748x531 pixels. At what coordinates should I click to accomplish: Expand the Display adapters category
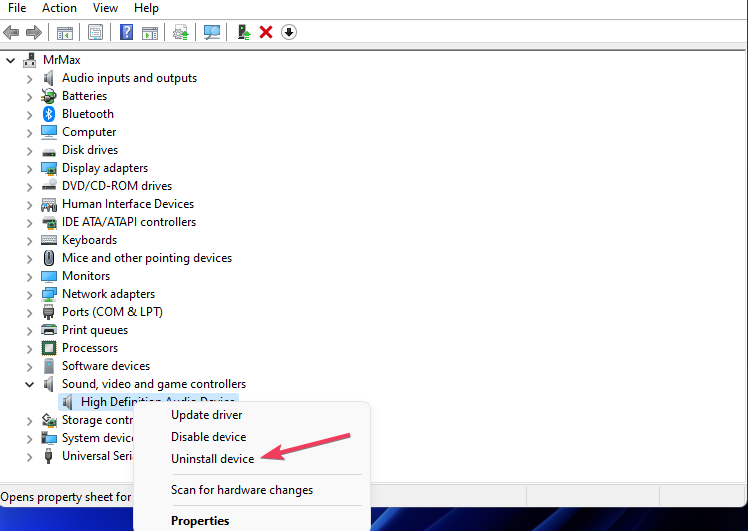[30, 169]
